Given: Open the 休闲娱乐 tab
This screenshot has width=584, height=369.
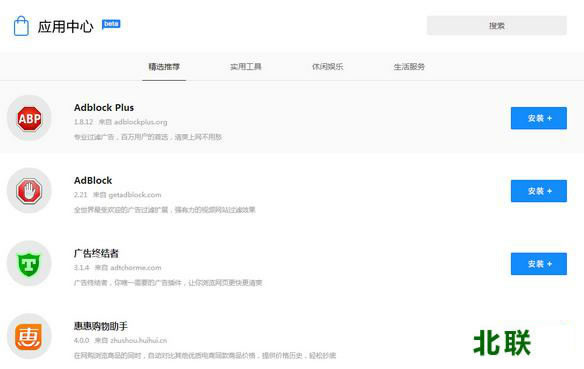Looking at the screenshot, I should click(x=327, y=67).
